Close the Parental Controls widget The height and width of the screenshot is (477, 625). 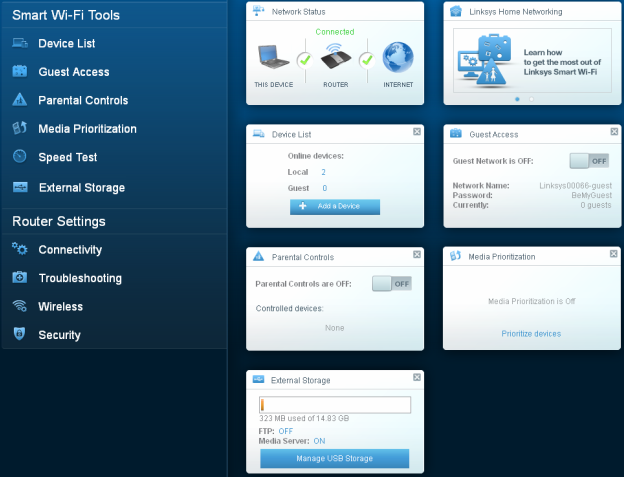417,254
